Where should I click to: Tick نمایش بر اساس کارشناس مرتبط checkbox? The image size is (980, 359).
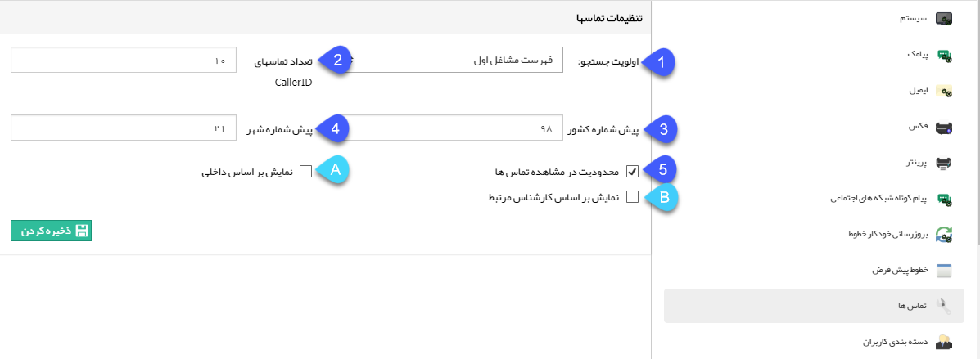(632, 197)
